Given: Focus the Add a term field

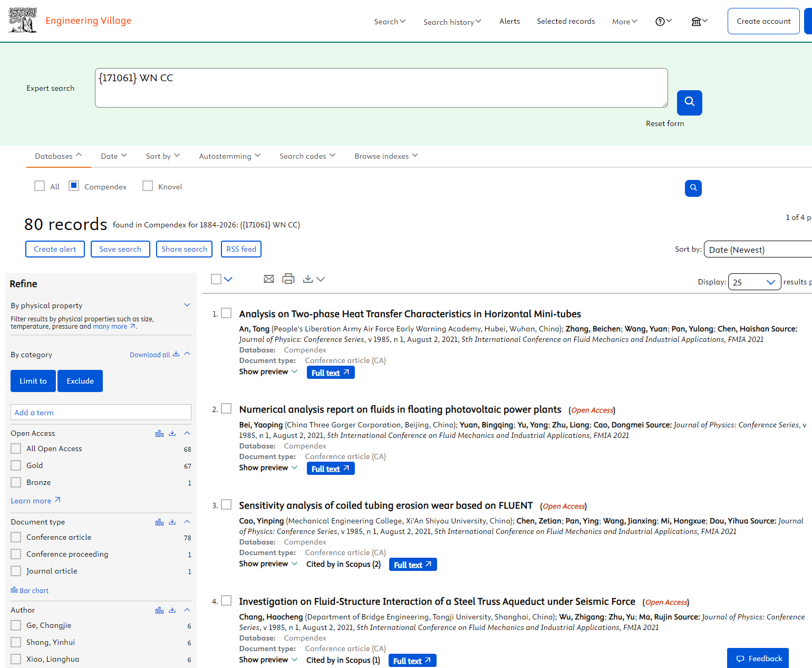Looking at the screenshot, I should click(101, 412).
